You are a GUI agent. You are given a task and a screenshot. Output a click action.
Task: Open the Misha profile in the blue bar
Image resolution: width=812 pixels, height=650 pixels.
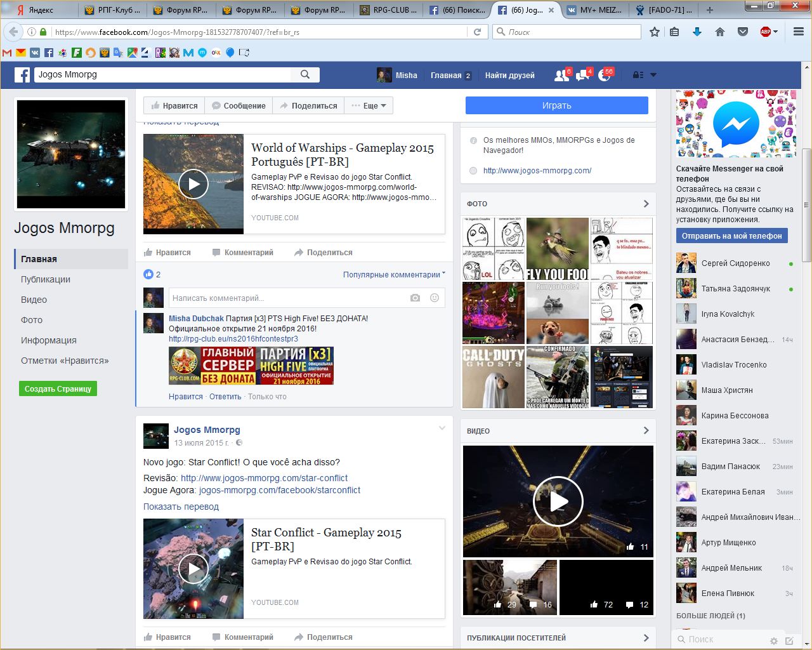point(397,75)
